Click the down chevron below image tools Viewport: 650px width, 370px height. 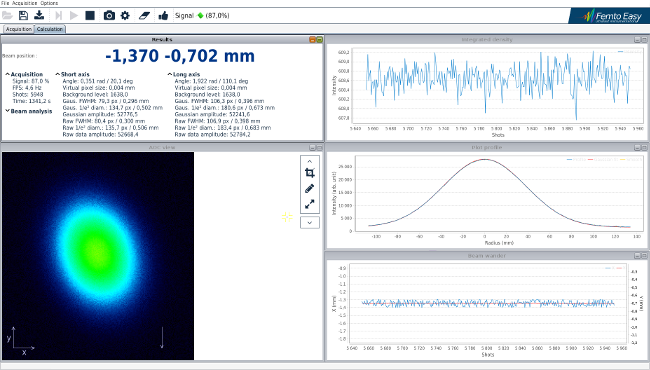[310, 222]
